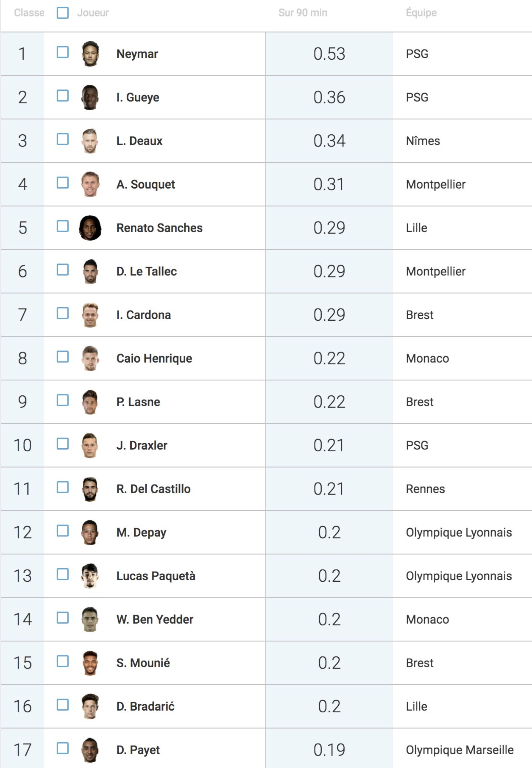The width and height of the screenshot is (532, 768).
Task: Enable the checkbox for D. Bradarić
Action: click(x=63, y=705)
